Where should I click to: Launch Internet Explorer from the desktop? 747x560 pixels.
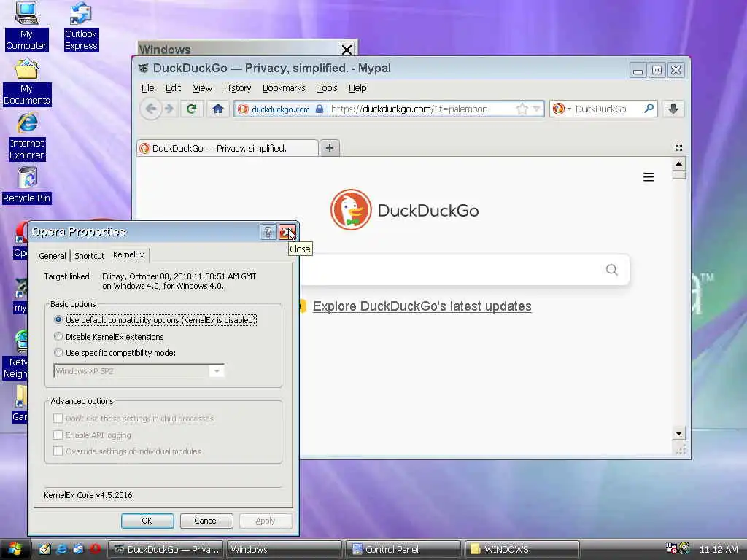(x=27, y=136)
